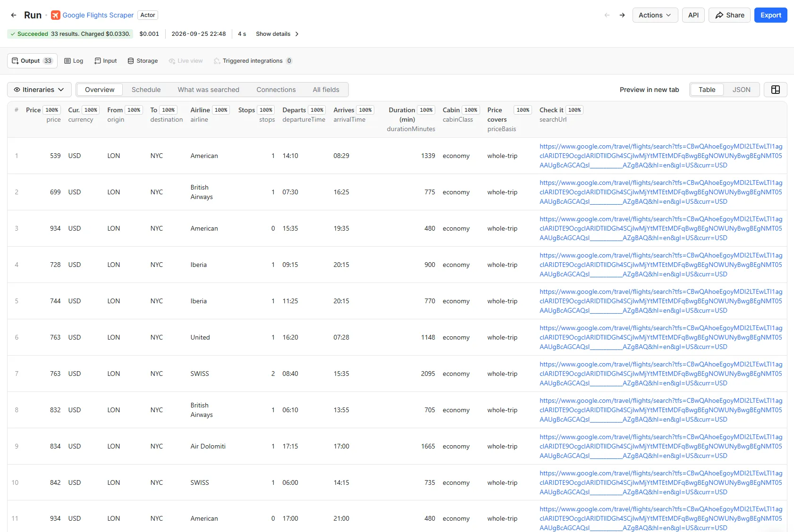
Task: Click the duration value 1665
Action: click(428, 446)
